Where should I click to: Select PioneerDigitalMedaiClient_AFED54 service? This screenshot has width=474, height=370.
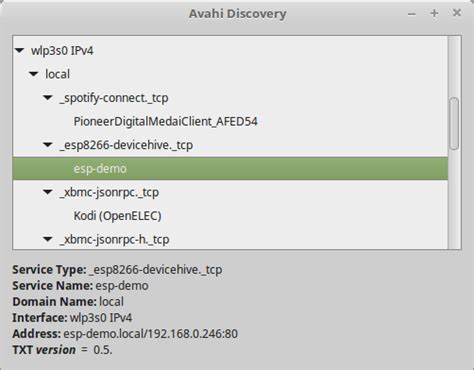(x=165, y=121)
